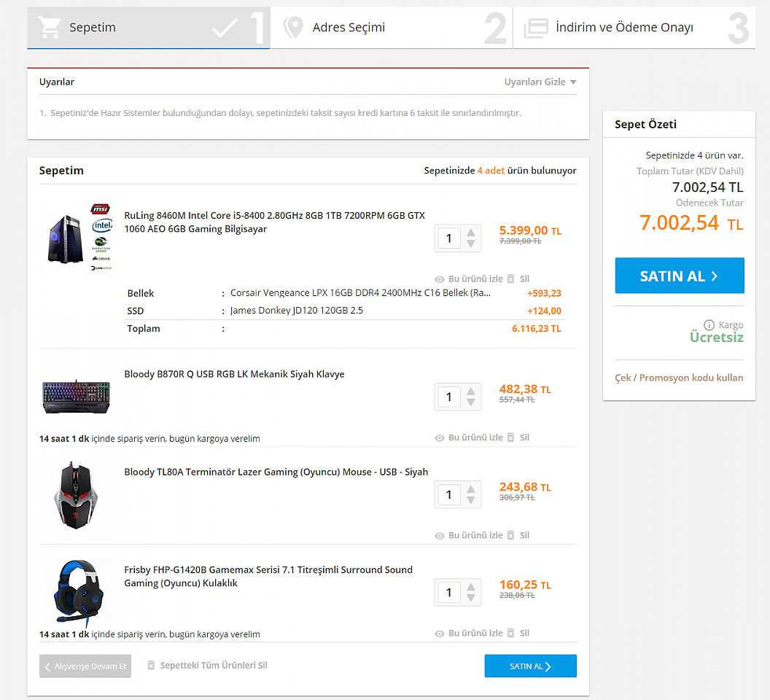Screen dimensions: 770x700
Task: Click the trash icon for RuLing gaming computer
Action: (x=510, y=279)
